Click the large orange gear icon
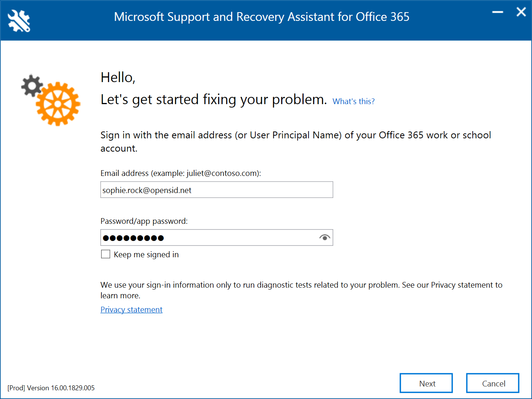Viewport: 532px width, 399px height. click(x=58, y=104)
